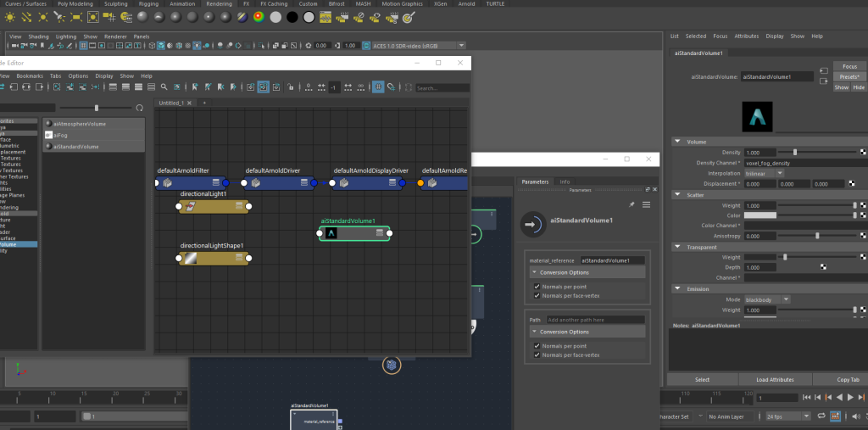This screenshot has width=868, height=430.
Task: Click the play forwards button
Action: [x=851, y=397]
